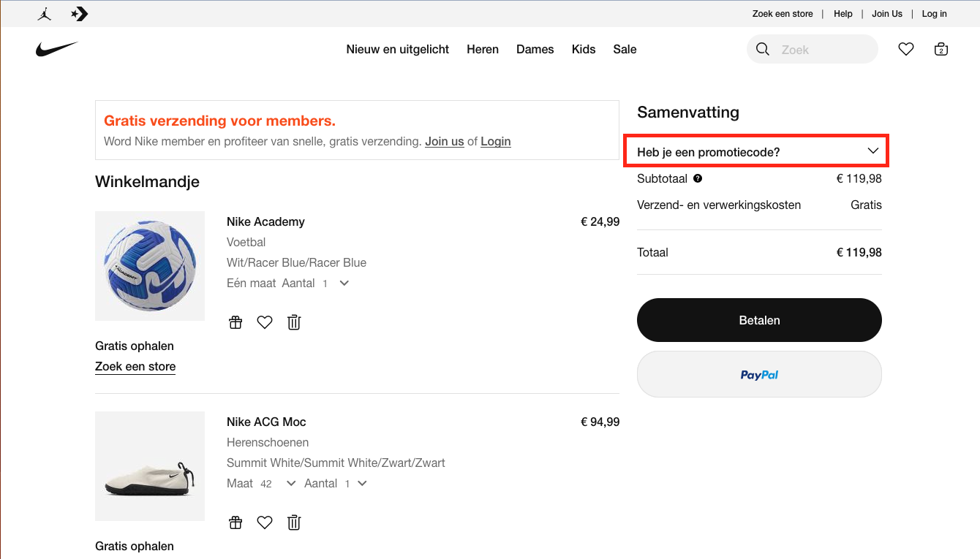This screenshot has width=980, height=559.
Task: Add gift option to Nike Academy item
Action: 235,322
